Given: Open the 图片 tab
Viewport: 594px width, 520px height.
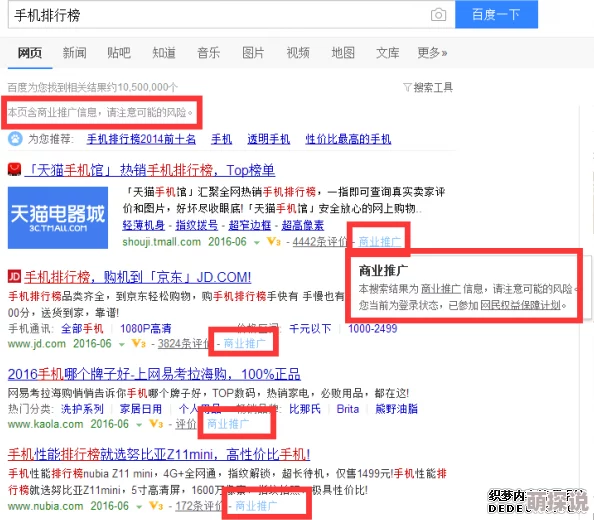Looking at the screenshot, I should click(253, 53).
